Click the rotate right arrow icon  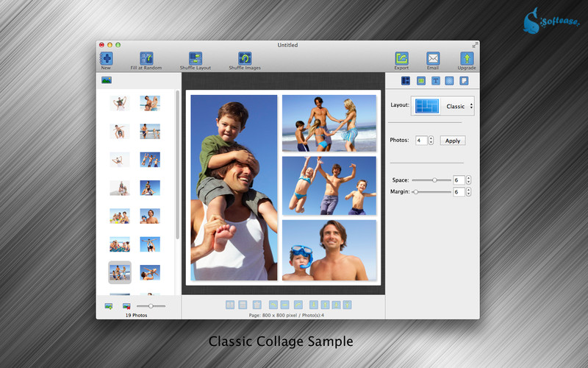[x=298, y=305]
